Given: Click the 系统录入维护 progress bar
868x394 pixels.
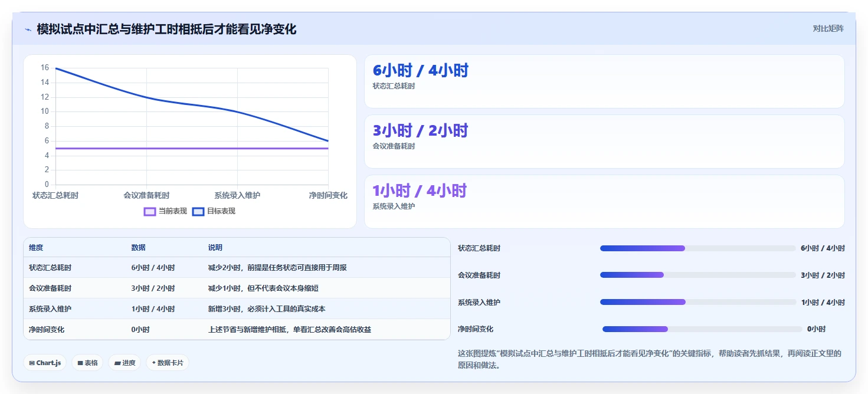Looking at the screenshot, I should [698, 302].
